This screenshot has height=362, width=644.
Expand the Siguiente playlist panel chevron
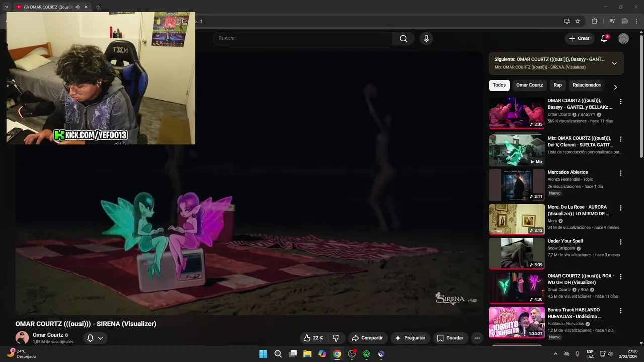pyautogui.click(x=614, y=63)
